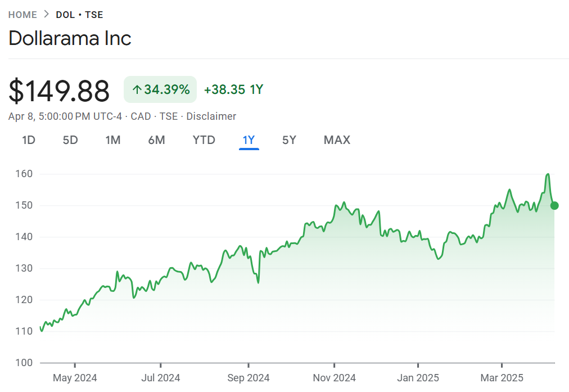Open the 5Y chart range

tap(289, 140)
